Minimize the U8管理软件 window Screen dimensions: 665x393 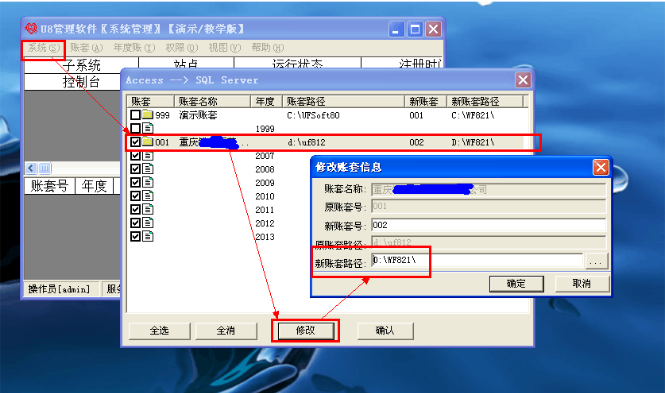tap(396, 29)
